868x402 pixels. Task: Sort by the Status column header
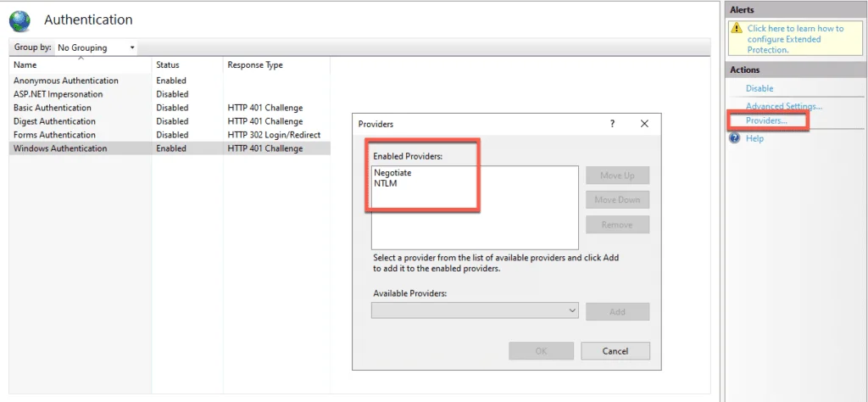coord(168,64)
